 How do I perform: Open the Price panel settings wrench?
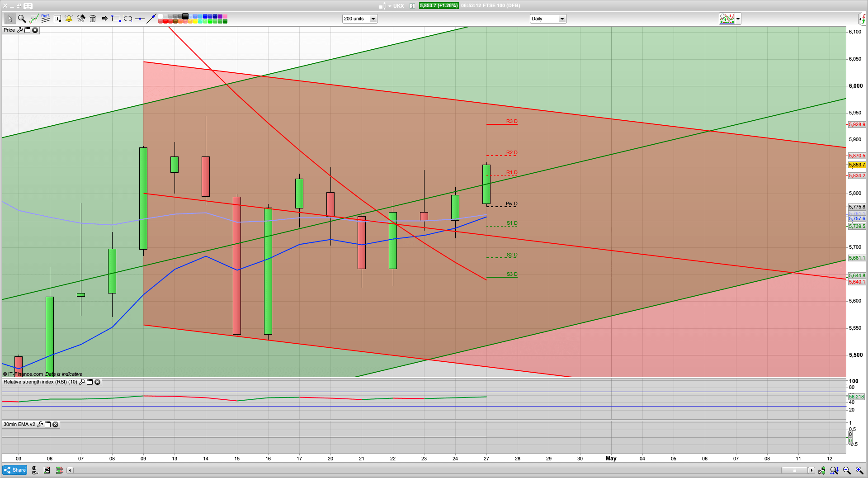click(x=19, y=30)
